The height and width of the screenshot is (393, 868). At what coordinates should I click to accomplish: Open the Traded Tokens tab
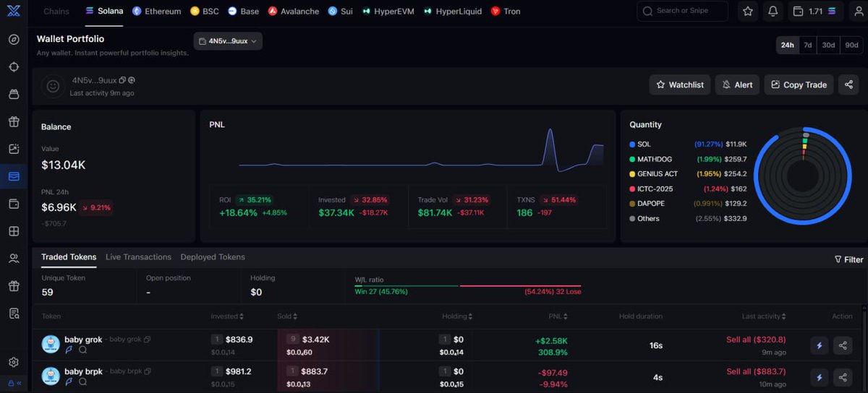click(69, 257)
